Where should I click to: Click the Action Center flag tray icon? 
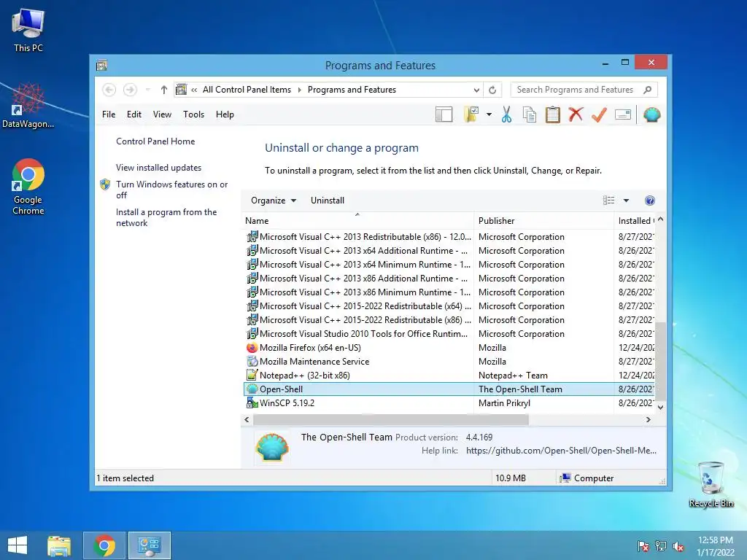tap(643, 546)
